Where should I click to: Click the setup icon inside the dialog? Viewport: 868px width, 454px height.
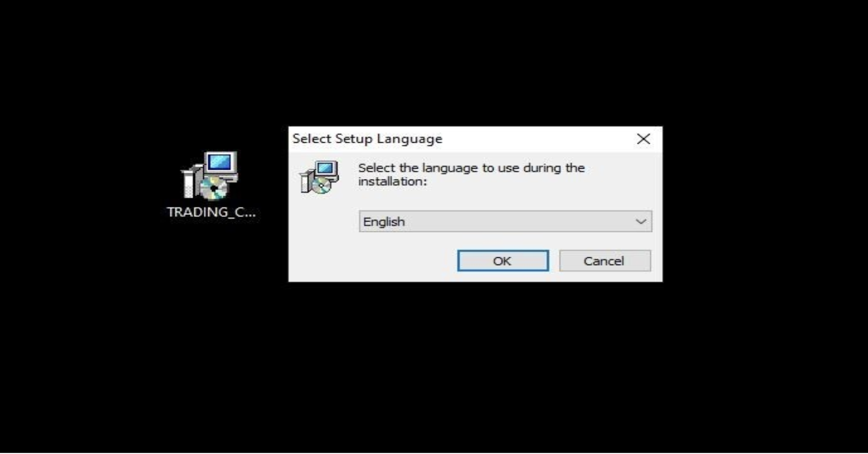(x=319, y=177)
